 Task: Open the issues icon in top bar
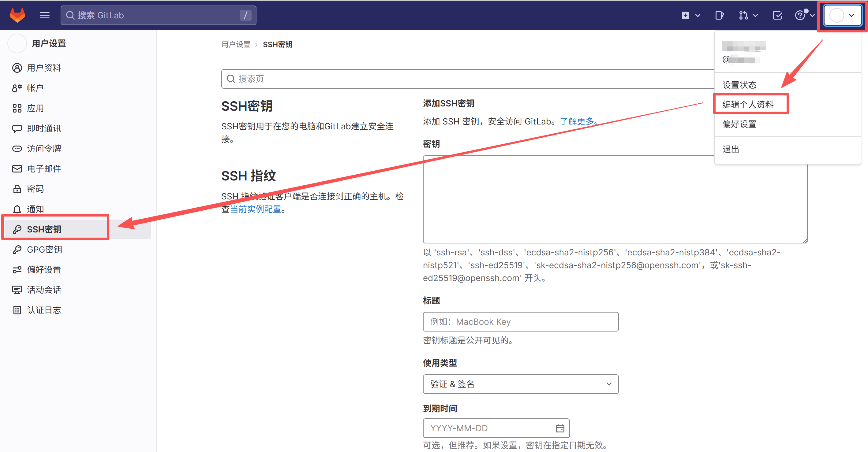click(x=719, y=15)
